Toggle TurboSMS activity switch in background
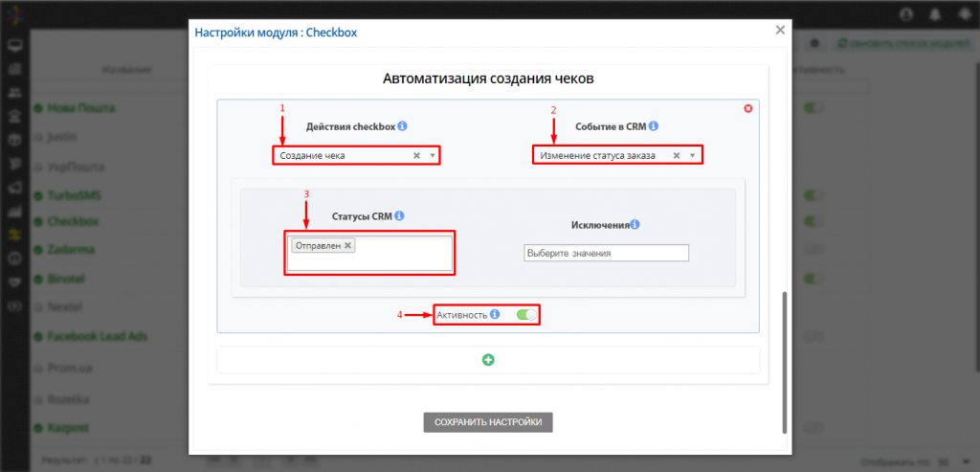 point(813,195)
